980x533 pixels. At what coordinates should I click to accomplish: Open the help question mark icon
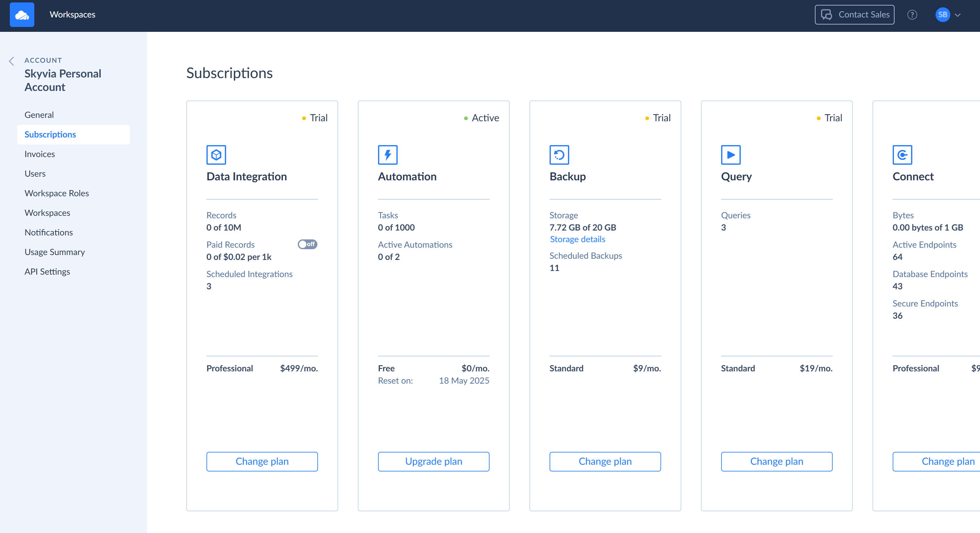(x=912, y=15)
